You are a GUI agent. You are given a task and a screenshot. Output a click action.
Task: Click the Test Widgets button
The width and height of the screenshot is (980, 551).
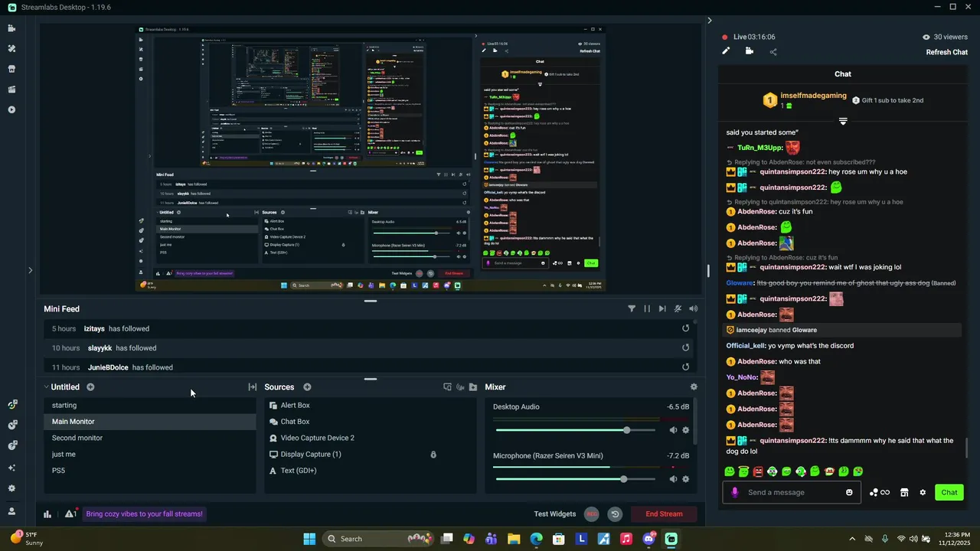[555, 514]
